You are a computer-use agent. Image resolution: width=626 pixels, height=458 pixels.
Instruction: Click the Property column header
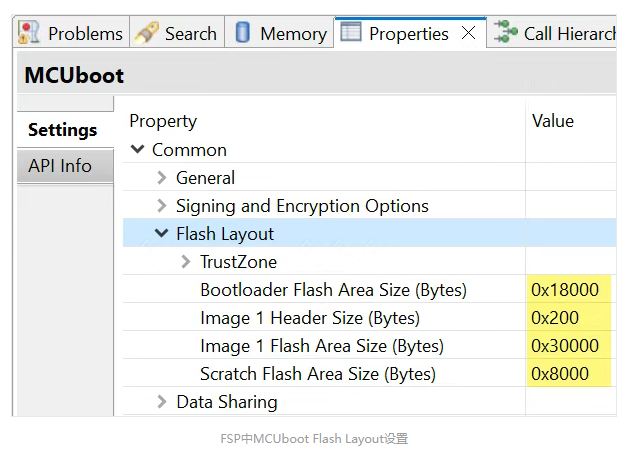pyautogui.click(x=163, y=121)
